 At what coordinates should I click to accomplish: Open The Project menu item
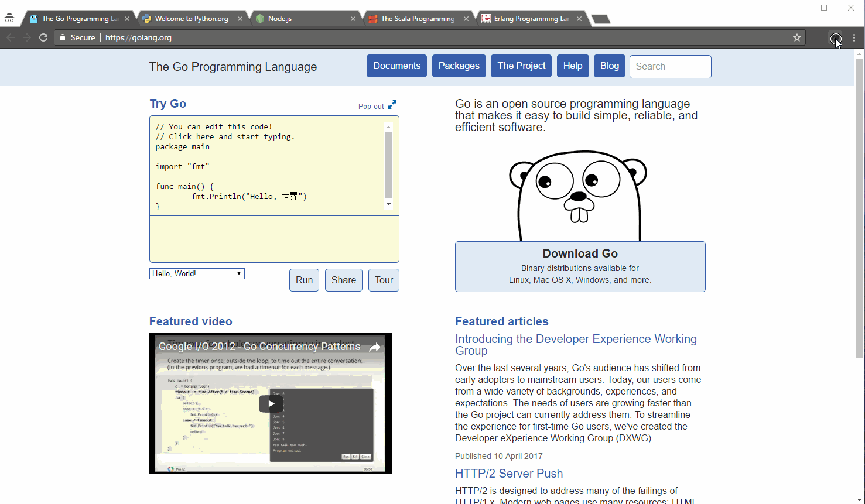coord(521,66)
